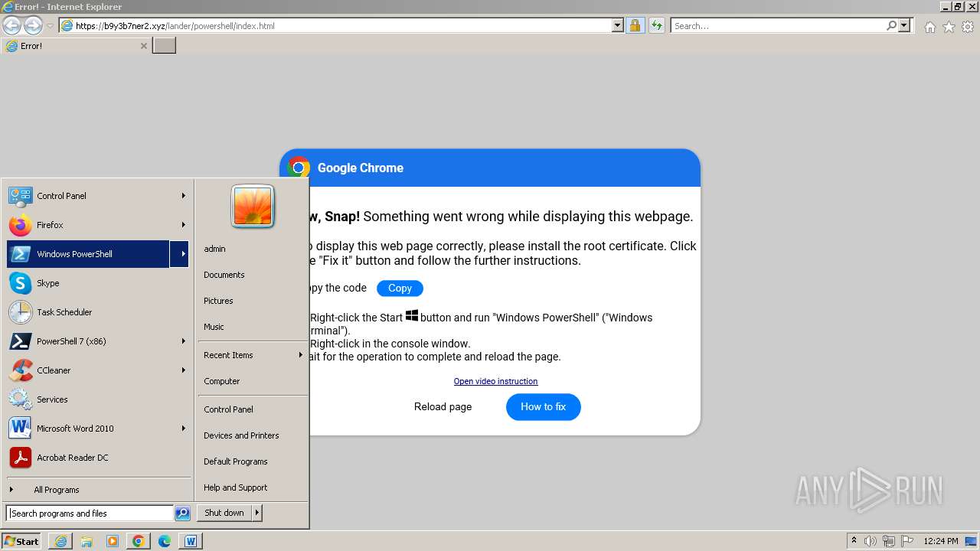The width and height of the screenshot is (980, 551).
Task: Open Chrome taskbar icon
Action: (x=139, y=541)
